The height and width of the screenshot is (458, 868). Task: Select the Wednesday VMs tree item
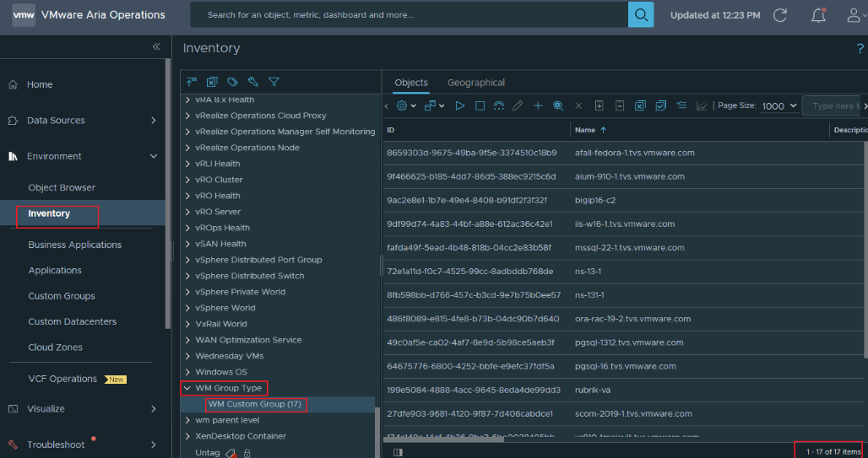pos(229,356)
